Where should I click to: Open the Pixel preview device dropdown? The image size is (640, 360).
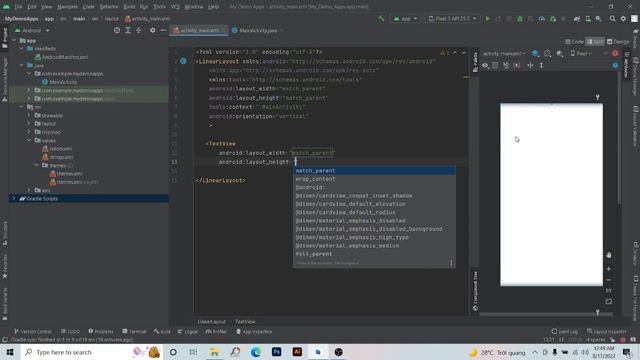point(581,53)
